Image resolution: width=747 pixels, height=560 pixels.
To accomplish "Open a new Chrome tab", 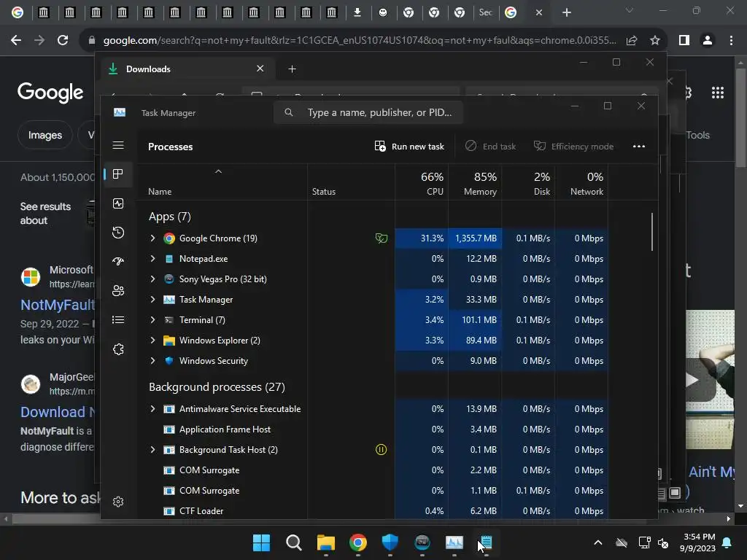I will pos(566,12).
